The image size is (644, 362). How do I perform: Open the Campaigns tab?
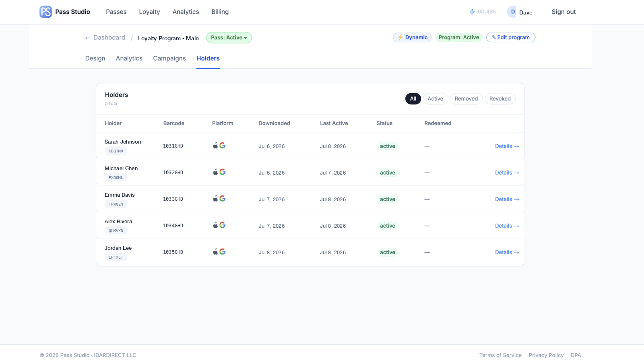(x=169, y=58)
